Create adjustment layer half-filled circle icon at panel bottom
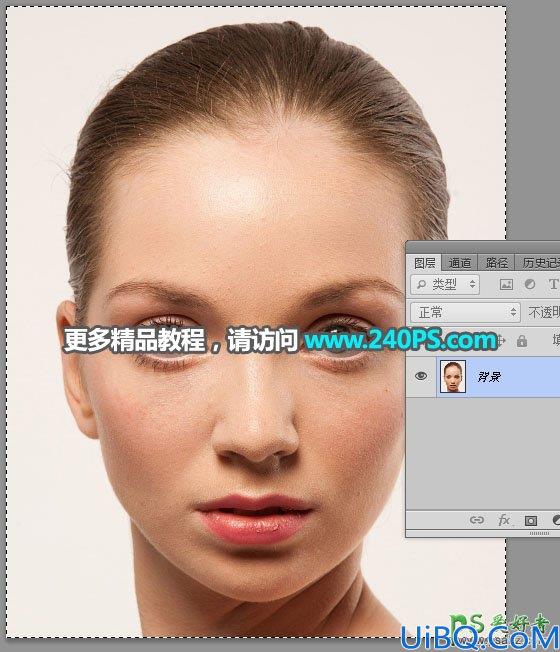This screenshot has height=652, width=560. click(x=556, y=520)
